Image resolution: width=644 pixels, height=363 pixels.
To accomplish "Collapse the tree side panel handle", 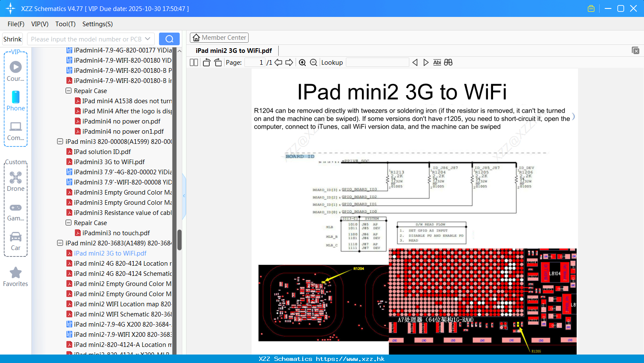I will [184, 195].
